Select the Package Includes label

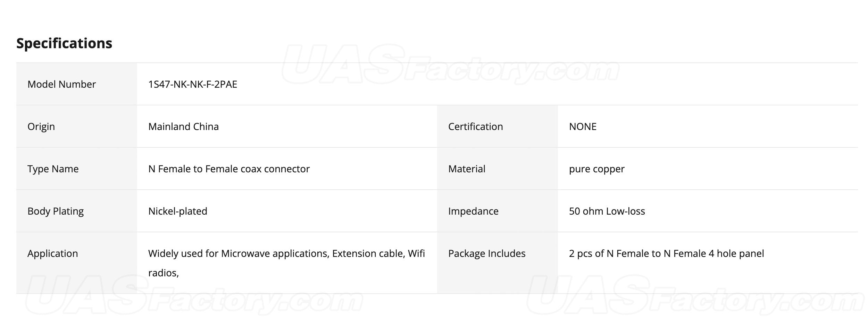tap(487, 253)
